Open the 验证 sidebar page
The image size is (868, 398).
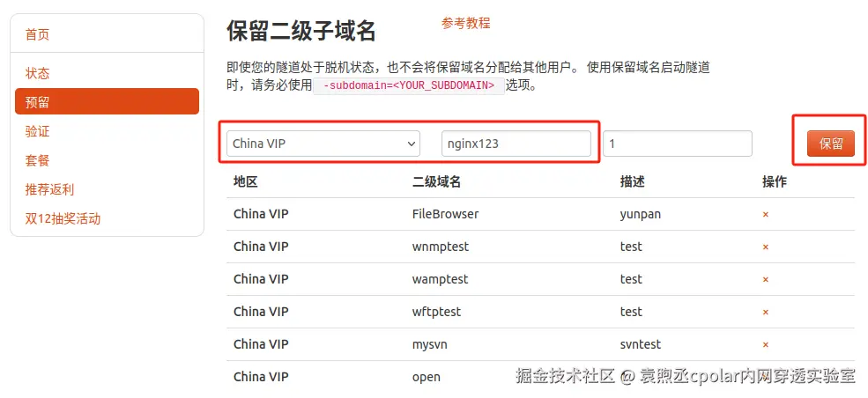tap(37, 131)
